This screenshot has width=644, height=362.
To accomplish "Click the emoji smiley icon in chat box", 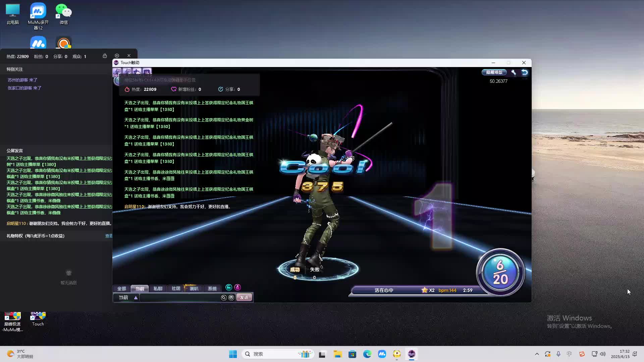I will pos(231,298).
